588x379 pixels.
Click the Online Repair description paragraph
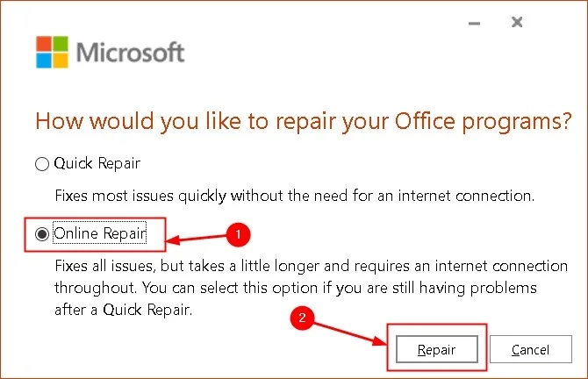click(x=295, y=288)
